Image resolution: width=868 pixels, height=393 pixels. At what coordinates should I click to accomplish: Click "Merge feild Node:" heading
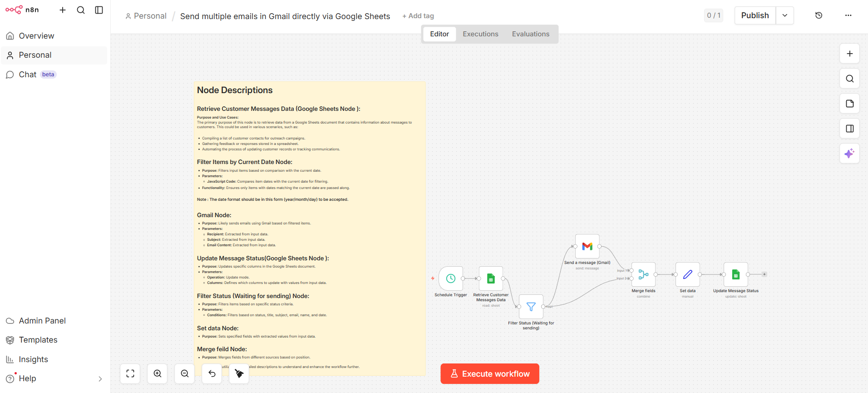(222, 349)
